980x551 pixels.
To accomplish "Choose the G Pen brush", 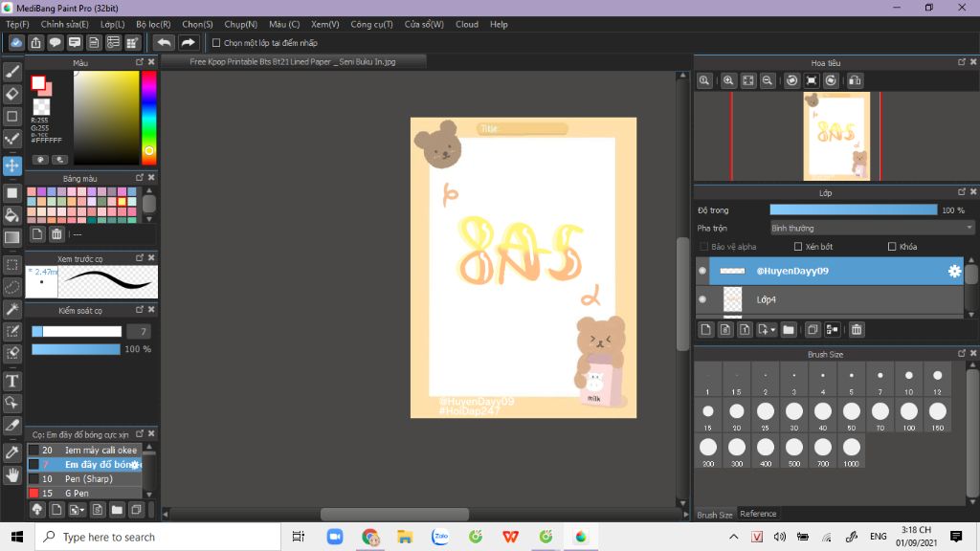I will tap(77, 493).
